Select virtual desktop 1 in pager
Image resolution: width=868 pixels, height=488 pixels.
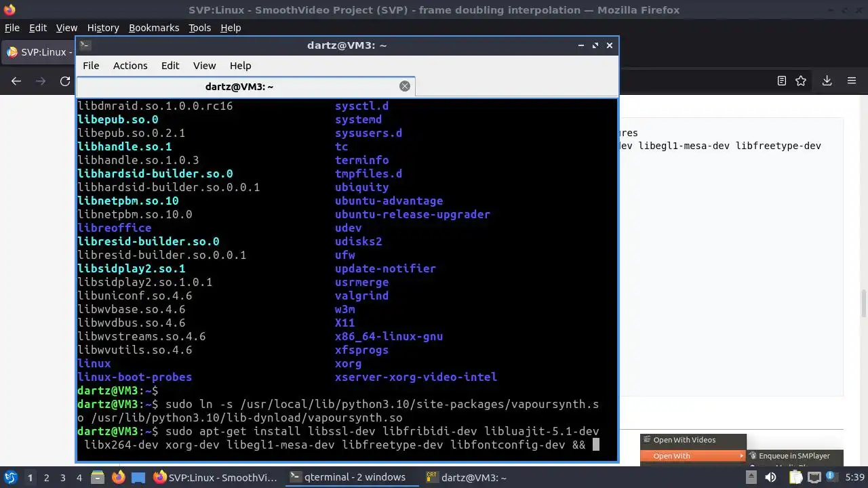click(30, 477)
